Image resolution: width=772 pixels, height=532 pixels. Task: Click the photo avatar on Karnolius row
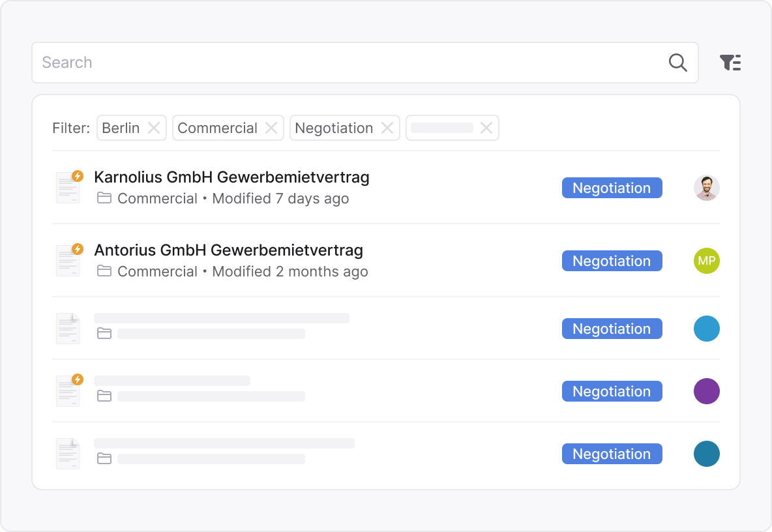point(706,188)
